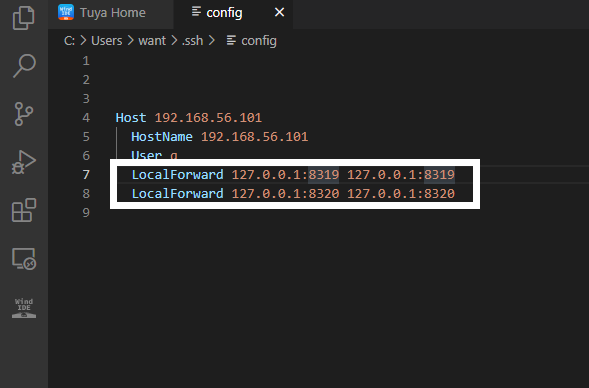This screenshot has width=589, height=388.
Task: Click the Tuya Home tab logo icon
Action: pos(66,12)
